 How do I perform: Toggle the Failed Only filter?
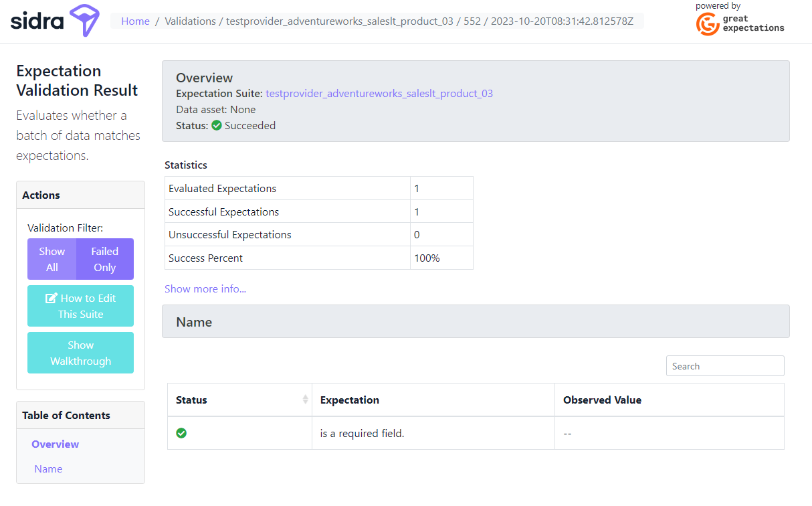click(x=104, y=259)
